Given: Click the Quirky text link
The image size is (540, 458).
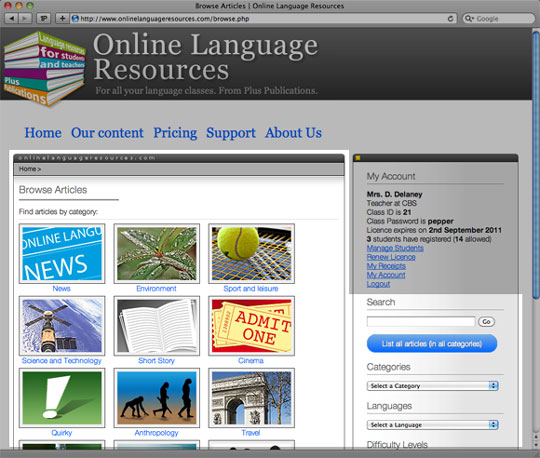Looking at the screenshot, I should [62, 433].
